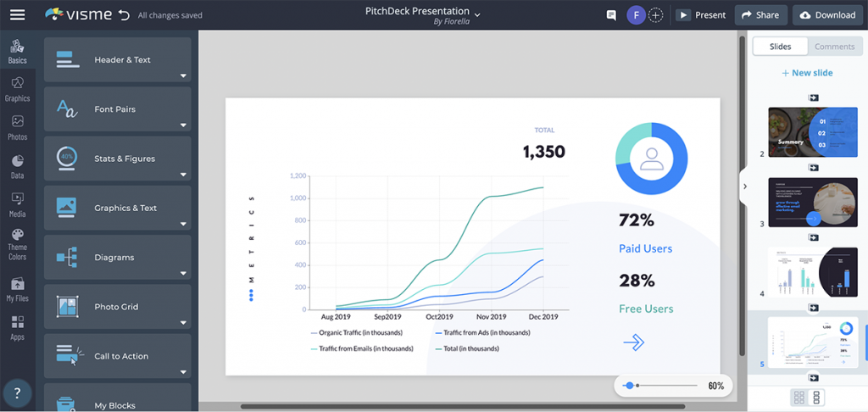Screen dimensions: 868x412
Task: Switch to the Comments tab
Action: click(x=834, y=47)
